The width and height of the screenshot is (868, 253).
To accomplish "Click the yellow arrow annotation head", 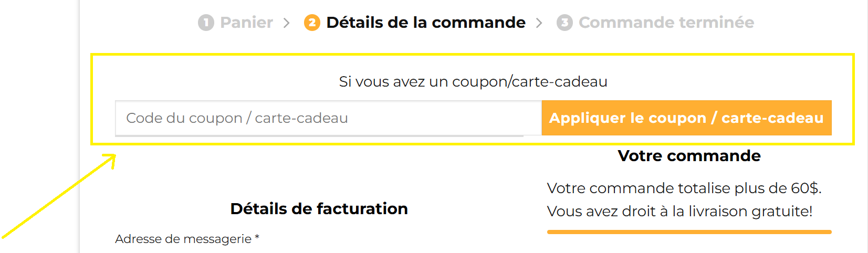I will pyautogui.click(x=111, y=158).
